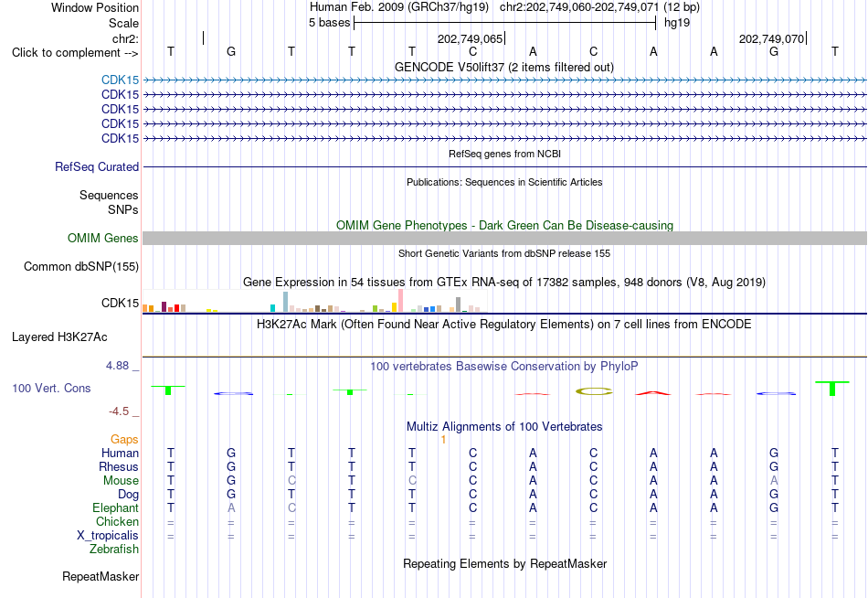This screenshot has height=598, width=868.
Task: Click the '100 Vert. Cons' label
Action: click(51, 388)
